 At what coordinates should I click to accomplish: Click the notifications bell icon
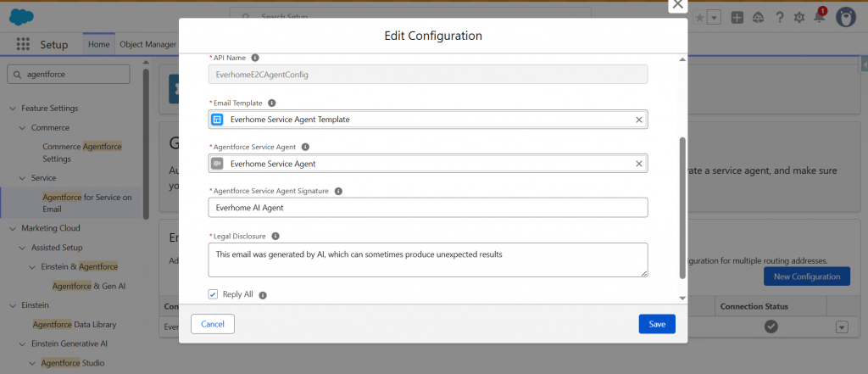click(820, 17)
